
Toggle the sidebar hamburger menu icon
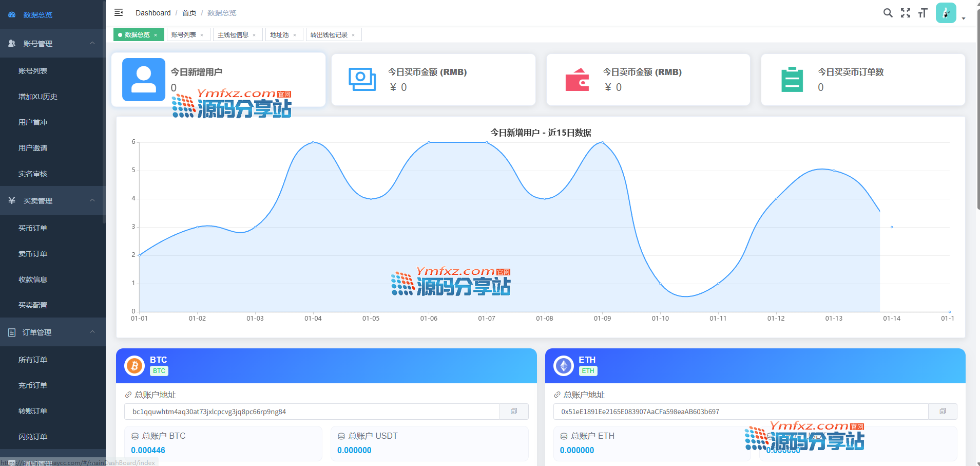coord(119,12)
